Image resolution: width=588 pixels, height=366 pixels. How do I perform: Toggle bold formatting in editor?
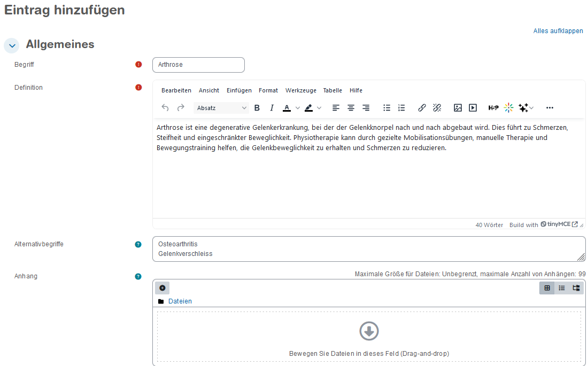[x=257, y=108]
